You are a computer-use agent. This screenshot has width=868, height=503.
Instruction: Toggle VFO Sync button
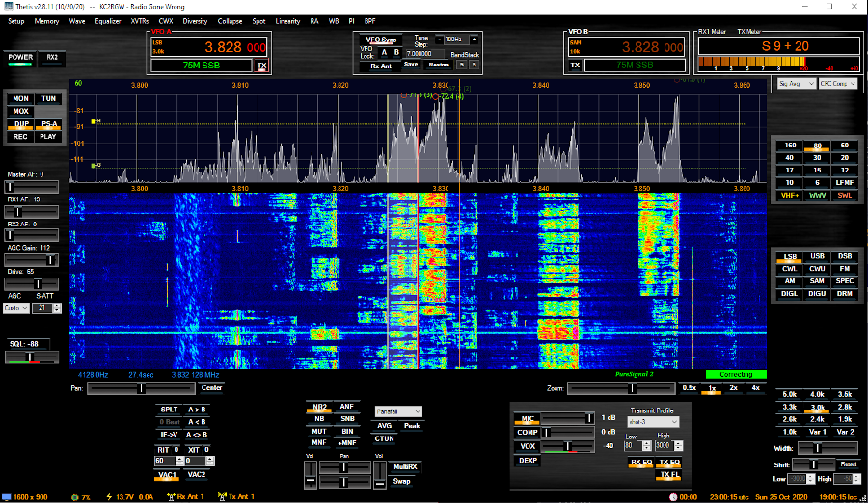pyautogui.click(x=381, y=40)
